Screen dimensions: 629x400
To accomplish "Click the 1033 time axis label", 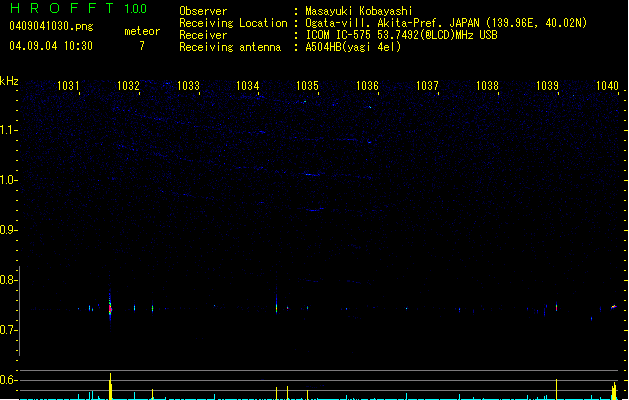I will 188,85.
